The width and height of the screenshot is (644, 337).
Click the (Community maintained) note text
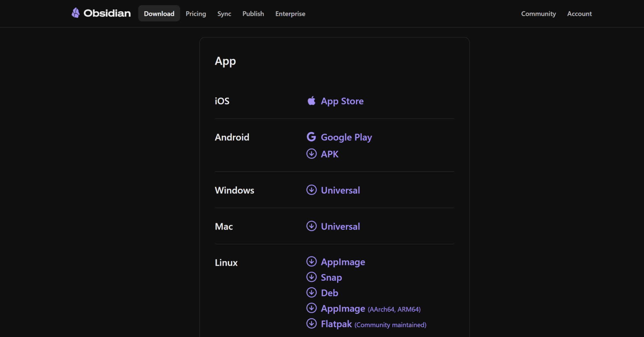[390, 325]
